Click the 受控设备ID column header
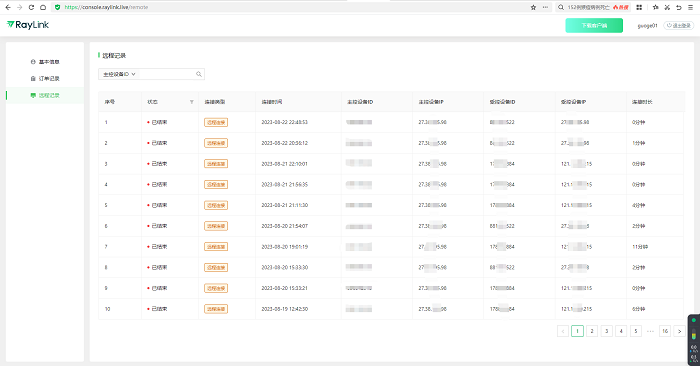The width and height of the screenshot is (700, 366). [502, 102]
